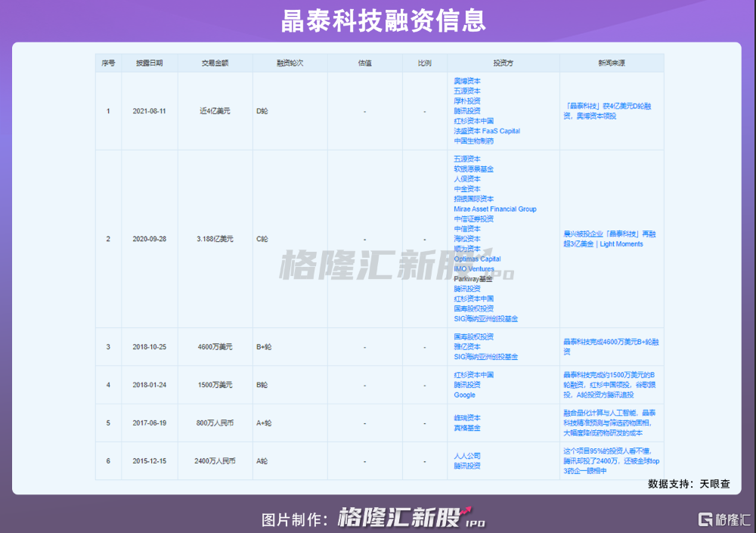The height and width of the screenshot is (533, 756).
Task: Click the 人人公司 investor link
Action: pos(466,456)
